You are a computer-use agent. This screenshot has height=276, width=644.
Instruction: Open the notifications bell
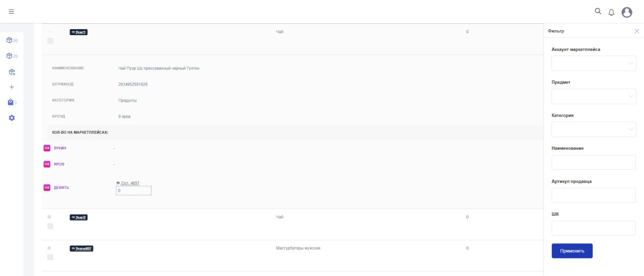[x=611, y=12]
